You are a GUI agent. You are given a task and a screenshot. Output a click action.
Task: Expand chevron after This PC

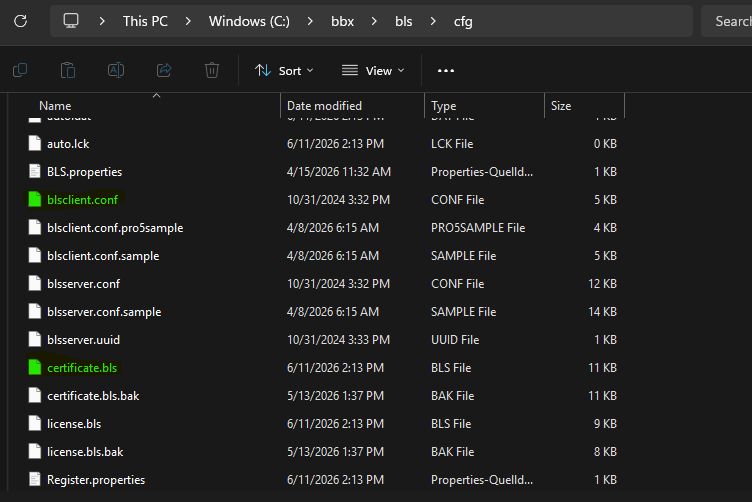pos(188,21)
